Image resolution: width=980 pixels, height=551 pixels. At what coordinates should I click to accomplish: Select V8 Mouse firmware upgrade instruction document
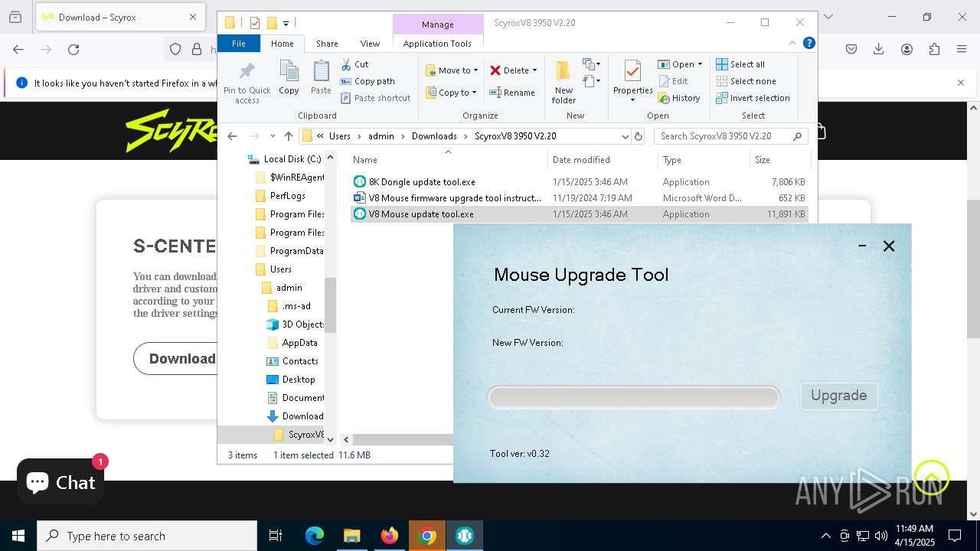coord(579,198)
